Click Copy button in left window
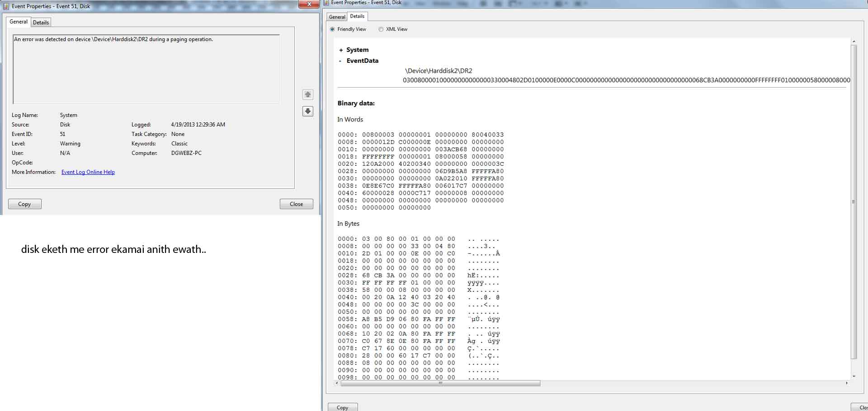Image resolution: width=868 pixels, height=411 pixels. coord(25,204)
